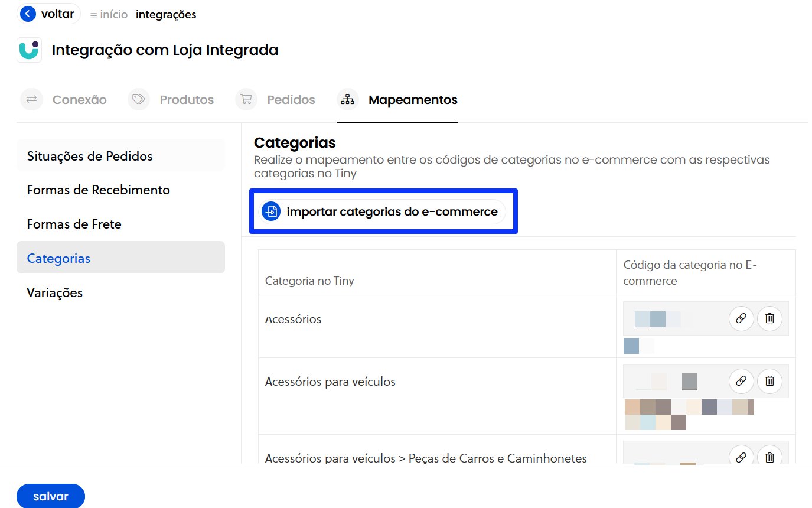Delete mapping for Acessórios para veículos
Viewport: 812px width, 508px height.
tap(769, 381)
